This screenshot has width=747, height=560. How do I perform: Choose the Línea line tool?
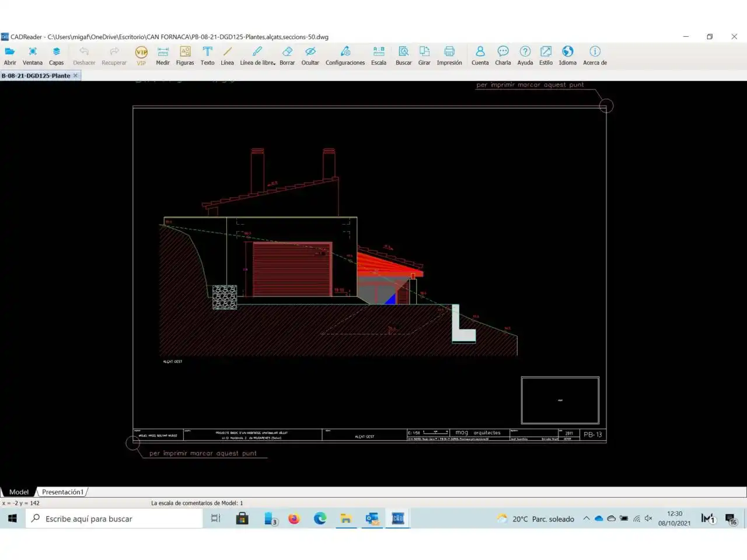tap(227, 55)
